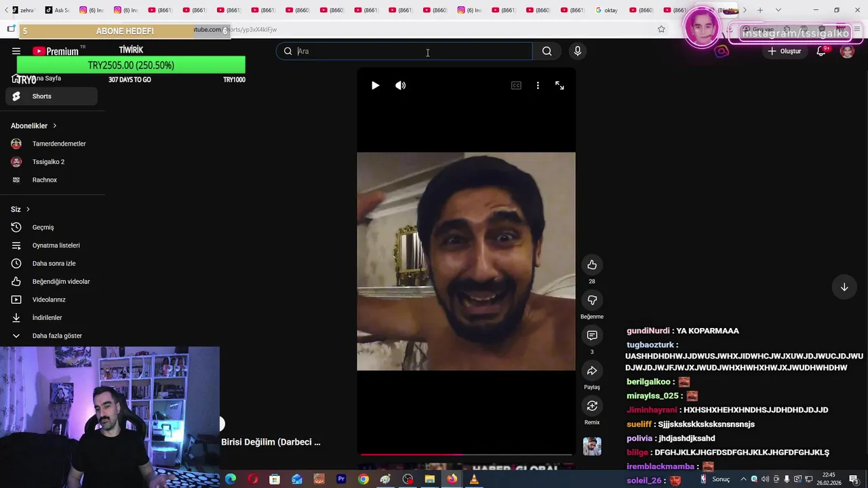Bookmark this page with star icon

coord(661,29)
